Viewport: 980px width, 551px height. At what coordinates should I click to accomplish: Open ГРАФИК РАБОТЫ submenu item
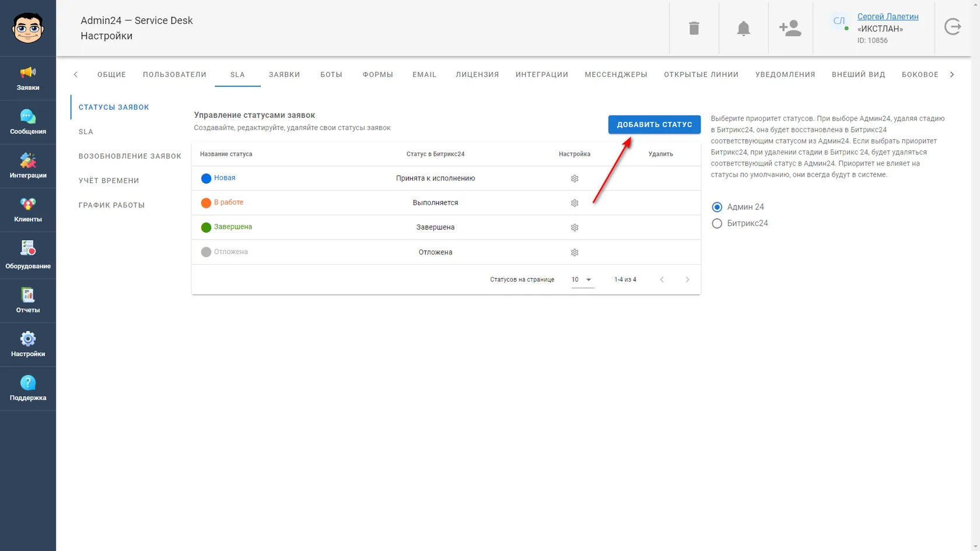111,205
